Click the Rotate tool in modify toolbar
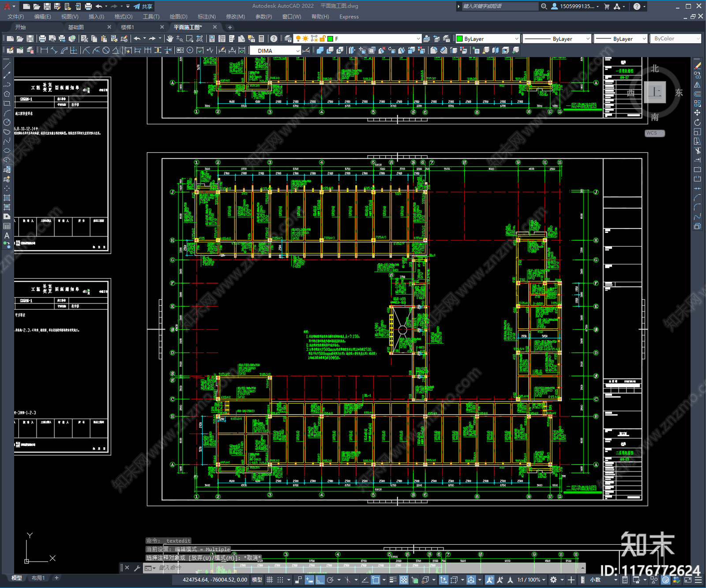This screenshot has width=706, height=588. tap(697, 122)
